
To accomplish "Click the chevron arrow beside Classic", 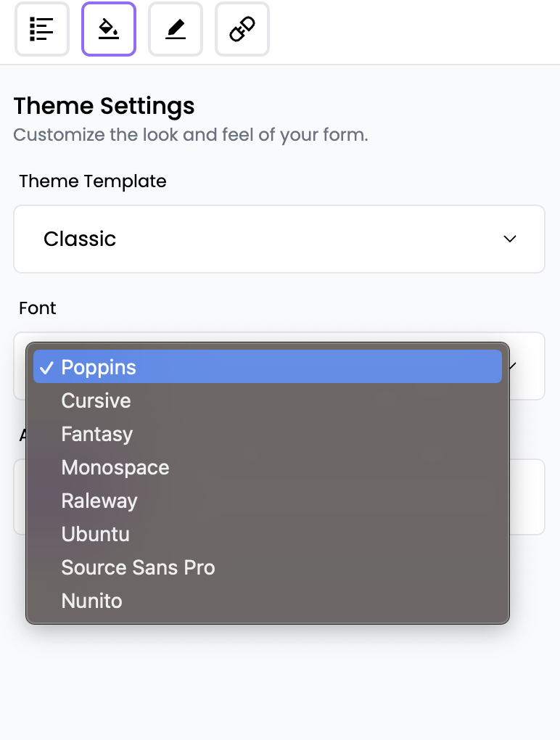I will coord(510,239).
